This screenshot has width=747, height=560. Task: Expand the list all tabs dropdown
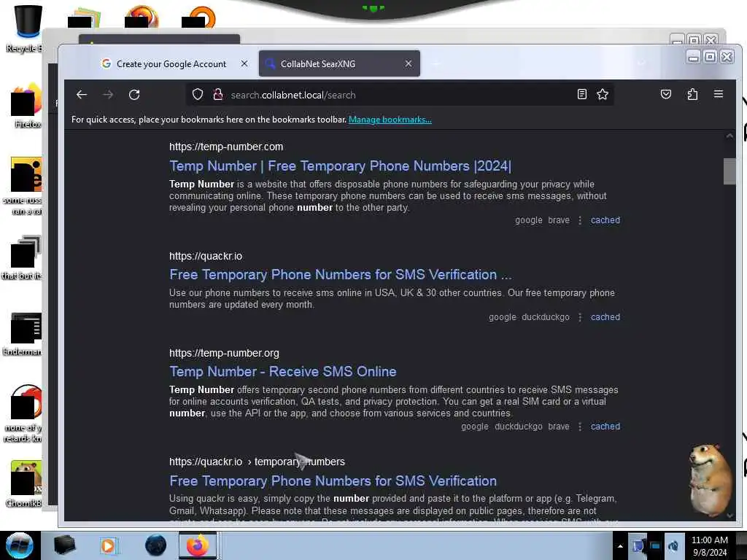coord(642,63)
